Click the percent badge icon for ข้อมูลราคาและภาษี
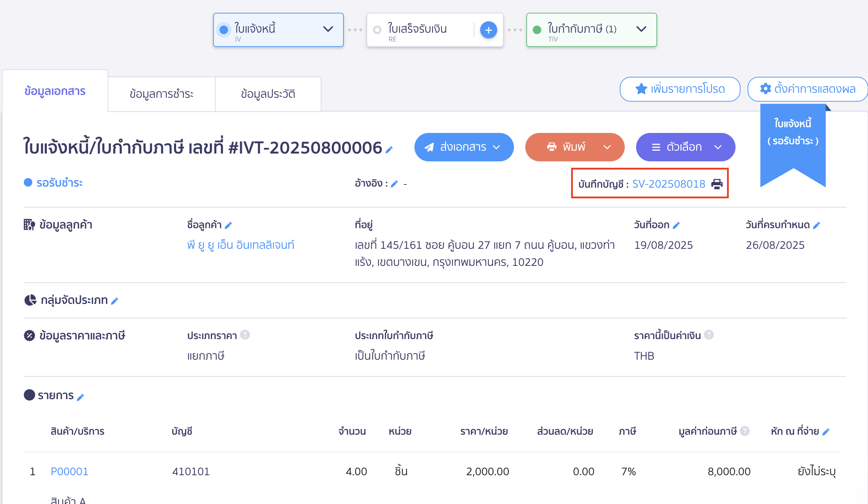 pyautogui.click(x=29, y=336)
